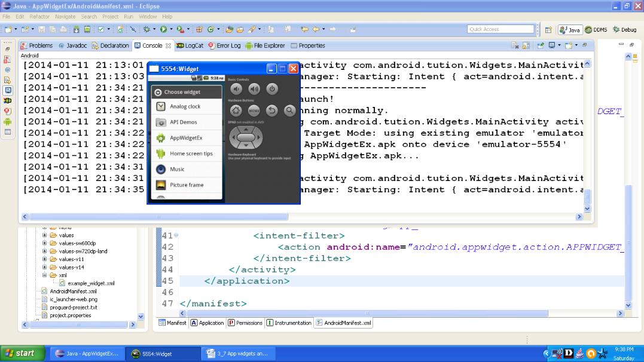This screenshot has height=362, width=644.
Task: Select API Demos in Choose widget list
Action: (x=187, y=122)
